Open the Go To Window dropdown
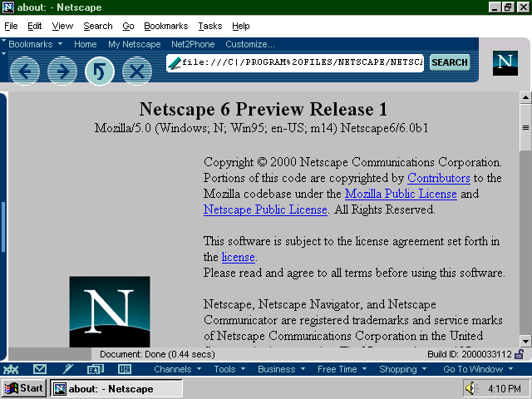532x399 pixels. point(477,369)
